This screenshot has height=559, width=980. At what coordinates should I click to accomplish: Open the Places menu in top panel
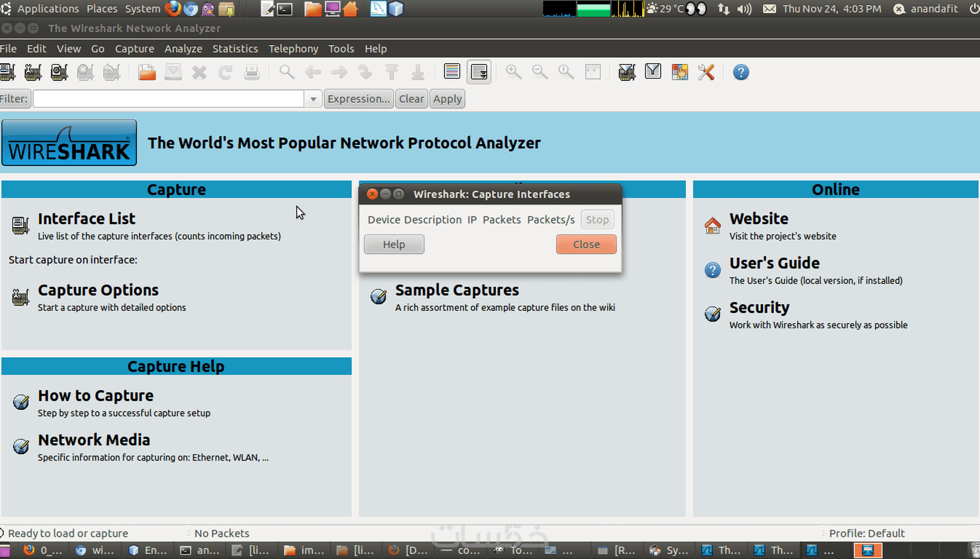(102, 9)
